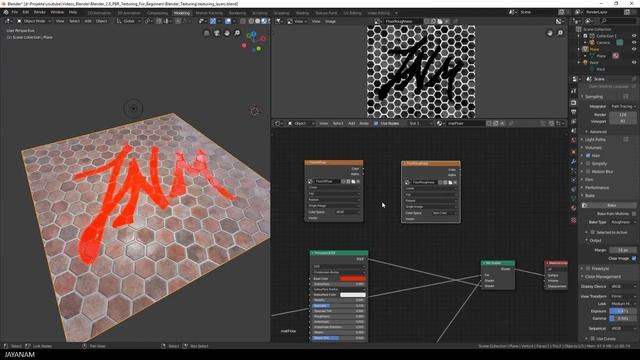
Task: Open the node editor Object type dropdown
Action: point(302,123)
